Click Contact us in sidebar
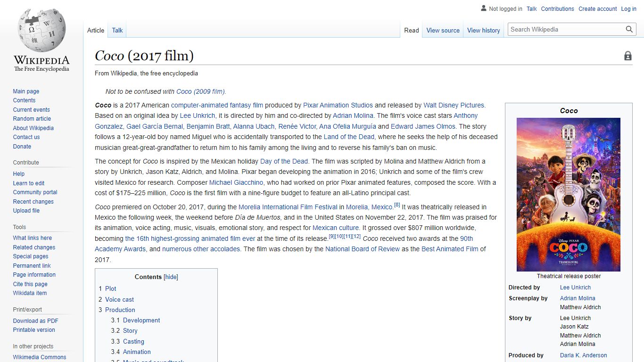This screenshot has height=362, width=644. coord(26,137)
